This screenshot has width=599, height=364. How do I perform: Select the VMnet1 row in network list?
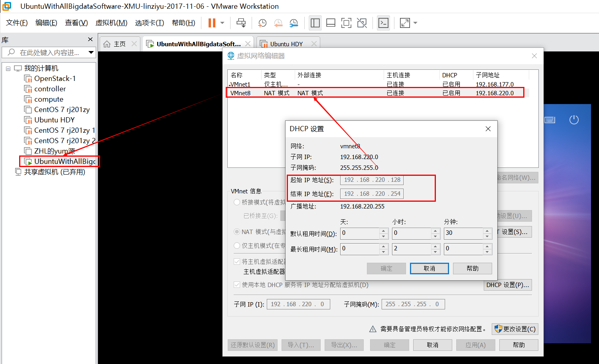coord(378,84)
